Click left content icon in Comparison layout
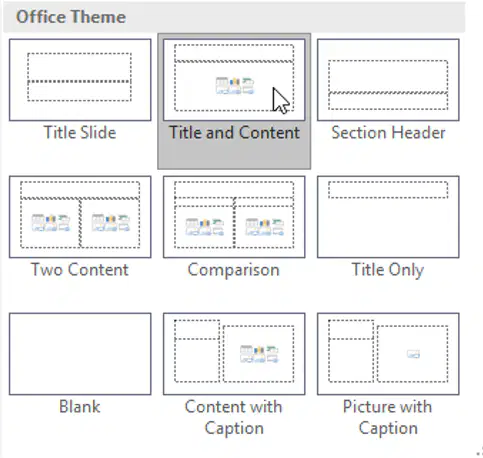The height and width of the screenshot is (458, 483). pos(204,227)
